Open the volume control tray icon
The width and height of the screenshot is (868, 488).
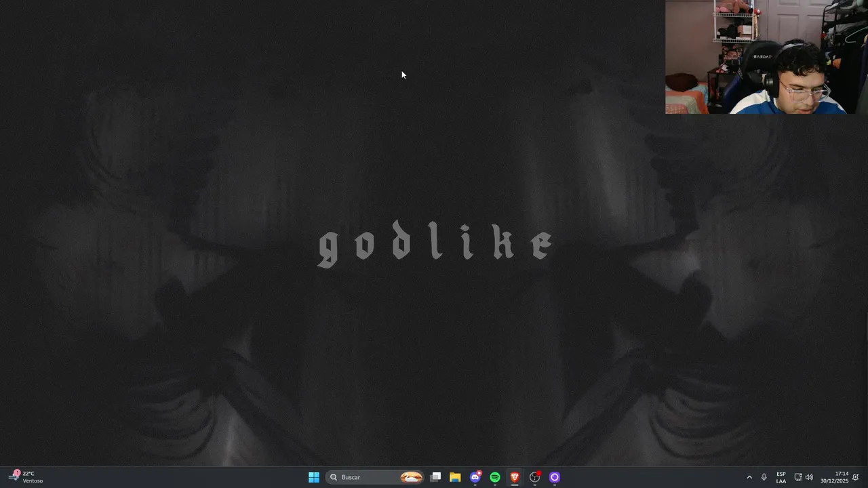809,477
